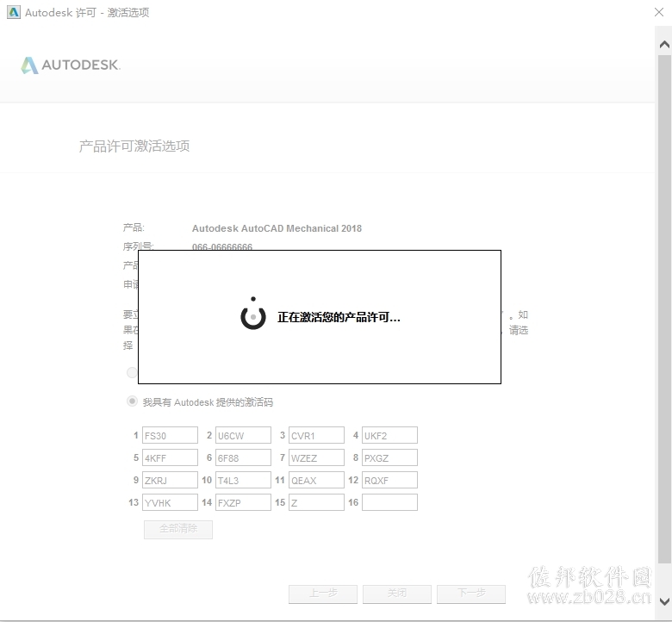Click activation code field 9 containing ZKRJ
Screen dimensions: 672x622
pos(170,480)
